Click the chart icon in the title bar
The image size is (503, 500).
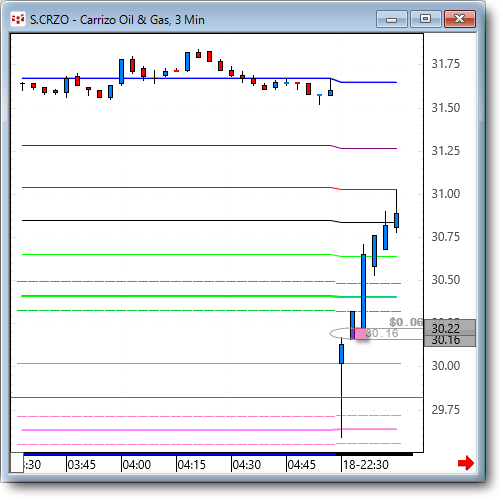(x=18, y=19)
